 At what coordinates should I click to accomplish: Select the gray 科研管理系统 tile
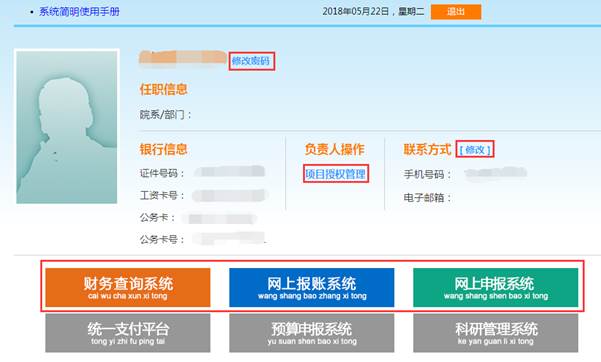tap(496, 333)
